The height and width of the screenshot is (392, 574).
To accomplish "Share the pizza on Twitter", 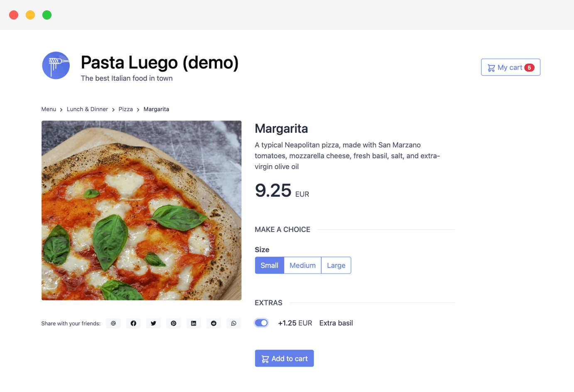I will pos(153,323).
